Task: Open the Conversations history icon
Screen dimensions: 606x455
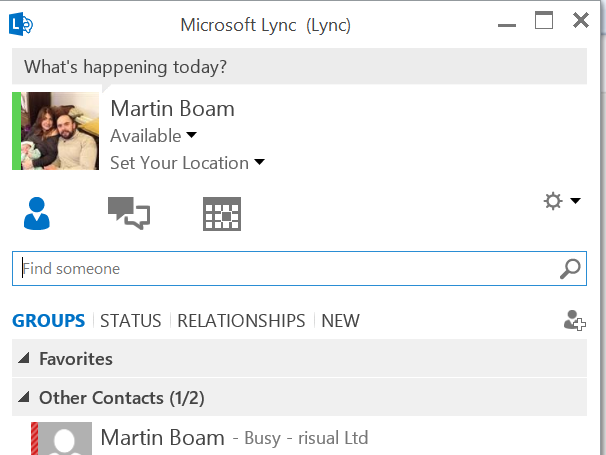Action: tap(129, 214)
